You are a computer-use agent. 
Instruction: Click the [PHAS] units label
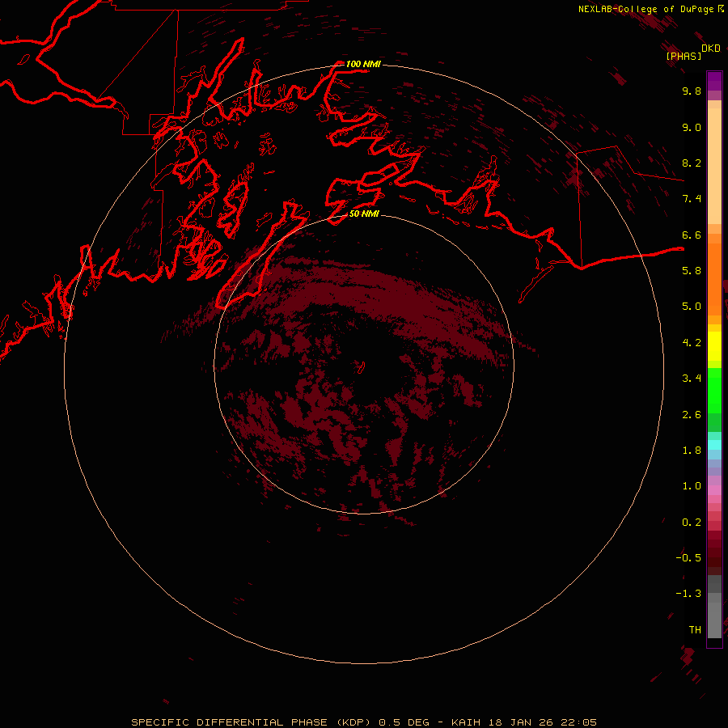click(x=684, y=56)
